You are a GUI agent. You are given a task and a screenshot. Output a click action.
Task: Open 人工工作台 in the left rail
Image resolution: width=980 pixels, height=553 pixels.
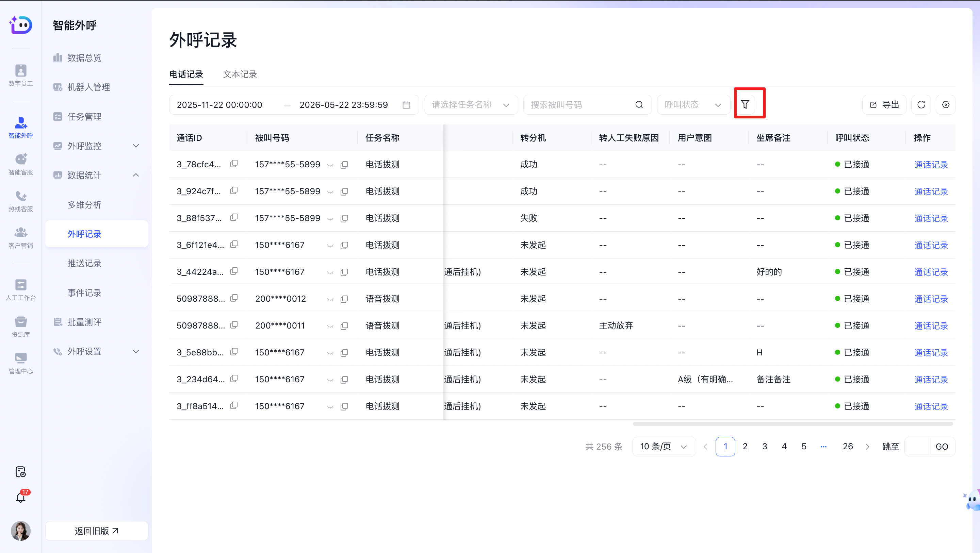pos(20,289)
